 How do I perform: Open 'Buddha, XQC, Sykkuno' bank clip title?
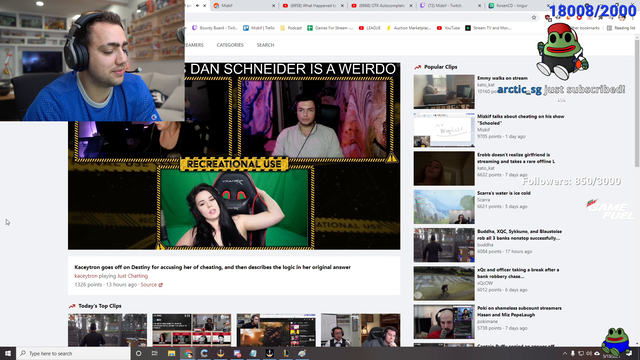tap(519, 235)
